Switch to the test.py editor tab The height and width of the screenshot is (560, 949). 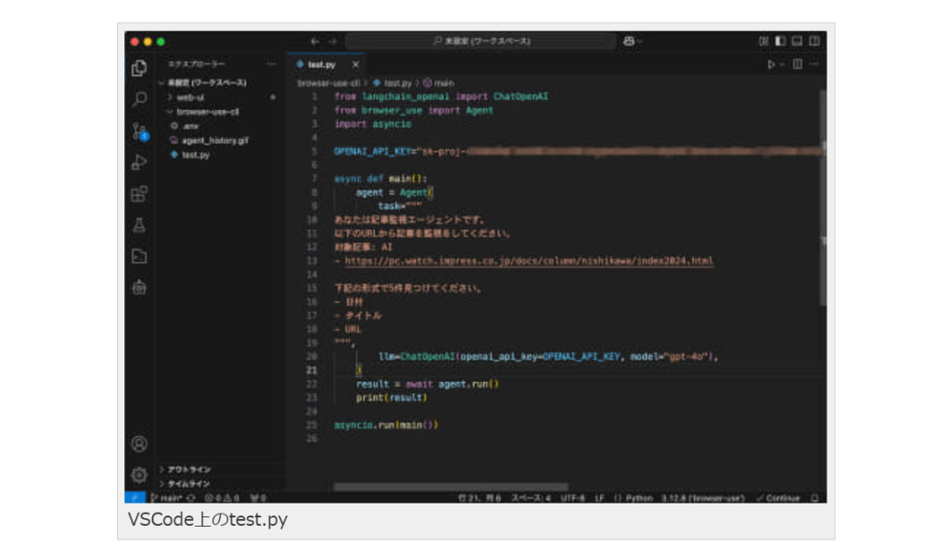pyautogui.click(x=320, y=65)
